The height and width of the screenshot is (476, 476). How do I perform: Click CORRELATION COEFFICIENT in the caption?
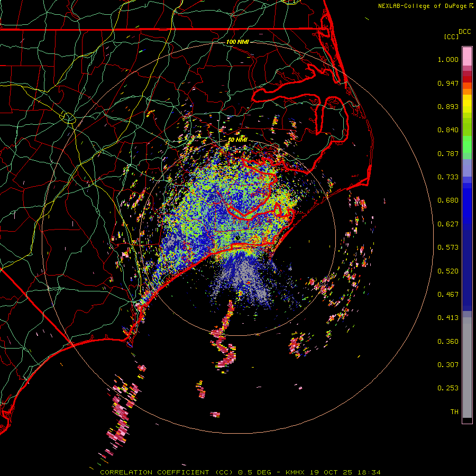point(154,472)
